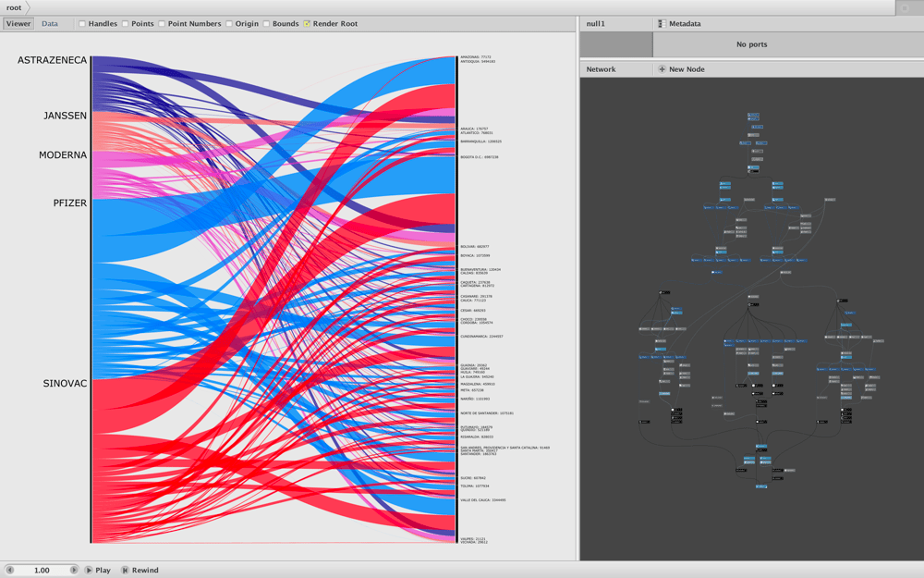This screenshot has height=578, width=924.
Task: Click the Network pane header label
Action: tap(601, 69)
